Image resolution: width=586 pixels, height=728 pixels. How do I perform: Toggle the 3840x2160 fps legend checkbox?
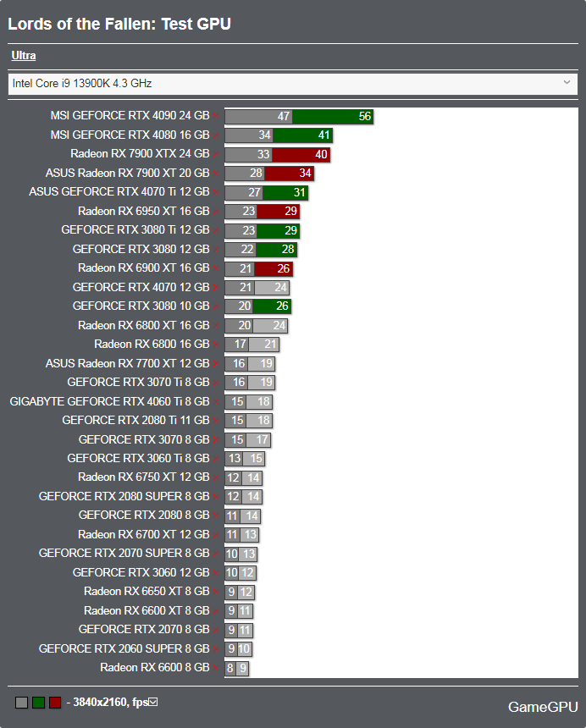152,702
